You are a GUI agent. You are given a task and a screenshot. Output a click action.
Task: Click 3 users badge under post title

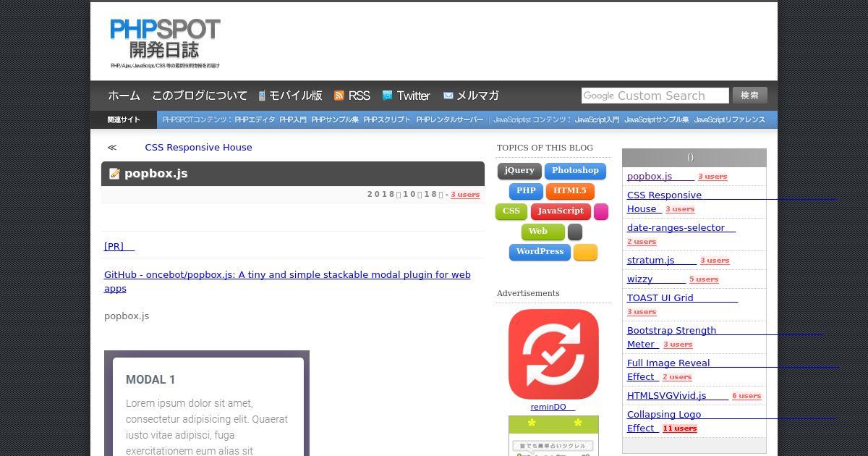465,195
